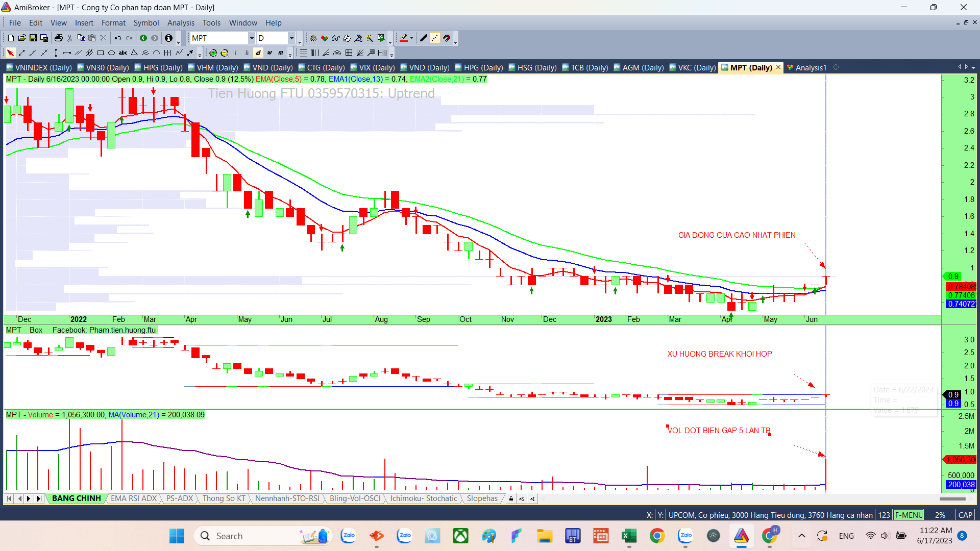
Task: Click the zoom in magnifier icon
Action: click(213, 53)
